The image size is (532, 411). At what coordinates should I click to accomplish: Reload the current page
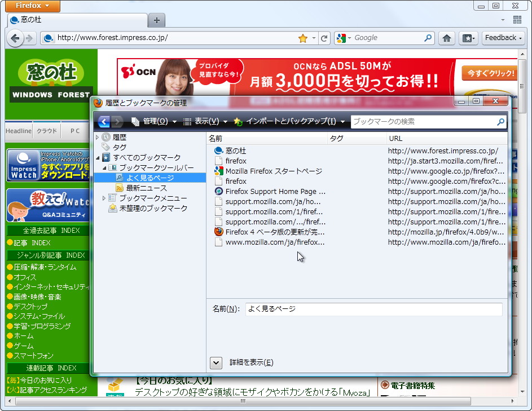point(324,38)
